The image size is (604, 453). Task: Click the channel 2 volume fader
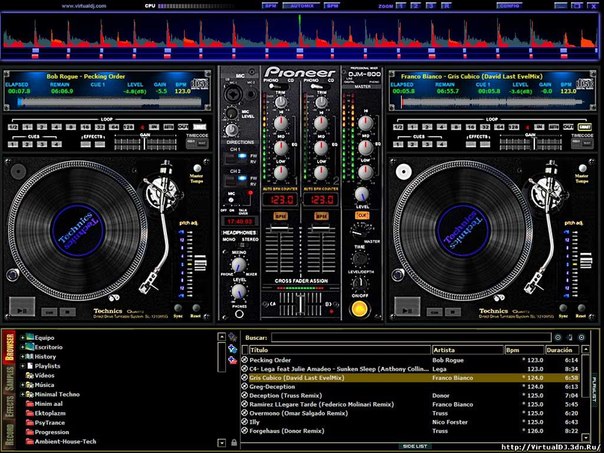tap(321, 229)
